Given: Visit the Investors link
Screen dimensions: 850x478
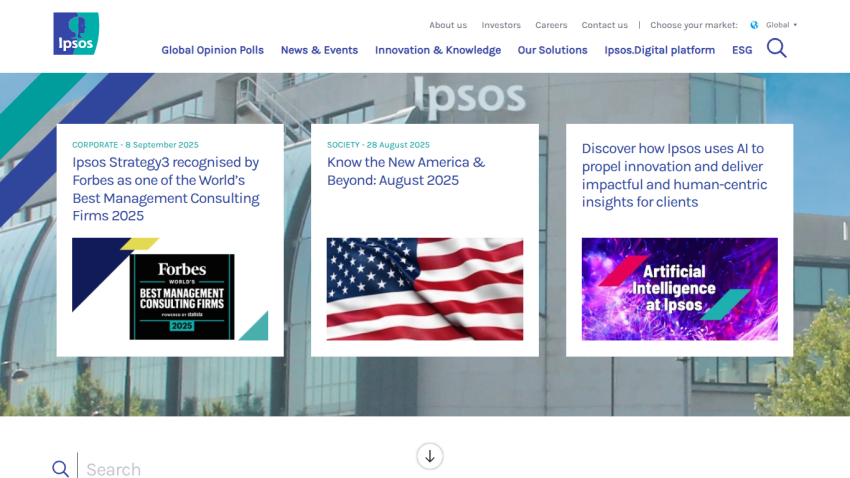Looking at the screenshot, I should click(x=501, y=25).
